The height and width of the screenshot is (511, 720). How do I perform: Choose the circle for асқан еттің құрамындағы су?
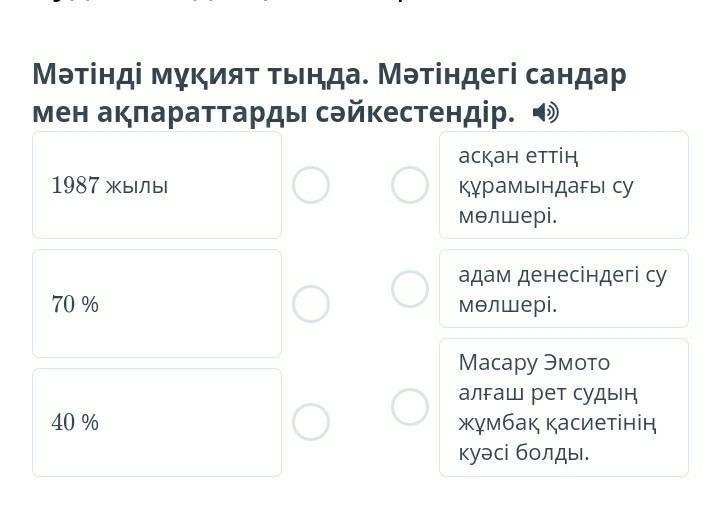coord(409,185)
